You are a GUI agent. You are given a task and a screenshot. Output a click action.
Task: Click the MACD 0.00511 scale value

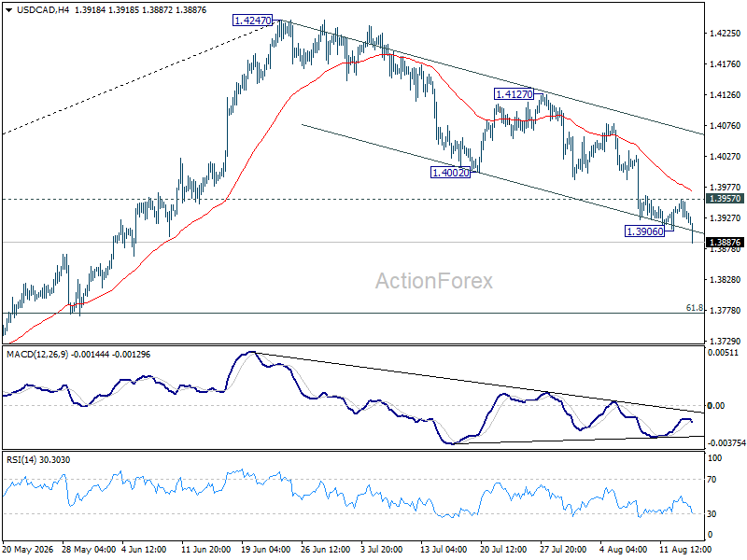[723, 353]
